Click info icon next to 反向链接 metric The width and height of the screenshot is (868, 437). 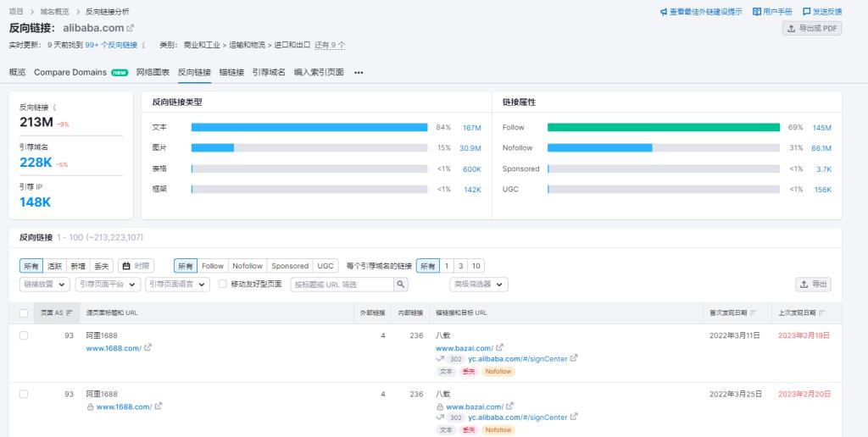(x=54, y=108)
